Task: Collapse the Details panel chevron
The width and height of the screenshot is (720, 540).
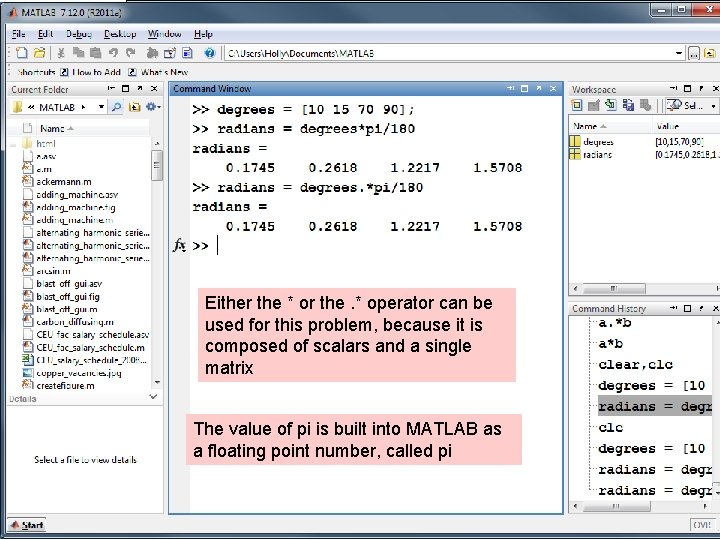Action: [x=153, y=397]
